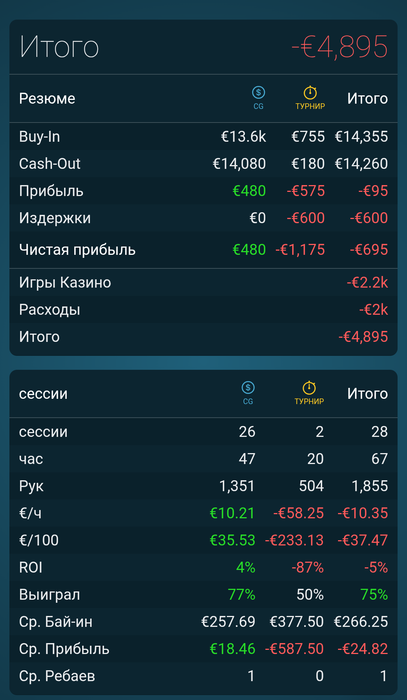Open the Расходы row

[204, 310]
